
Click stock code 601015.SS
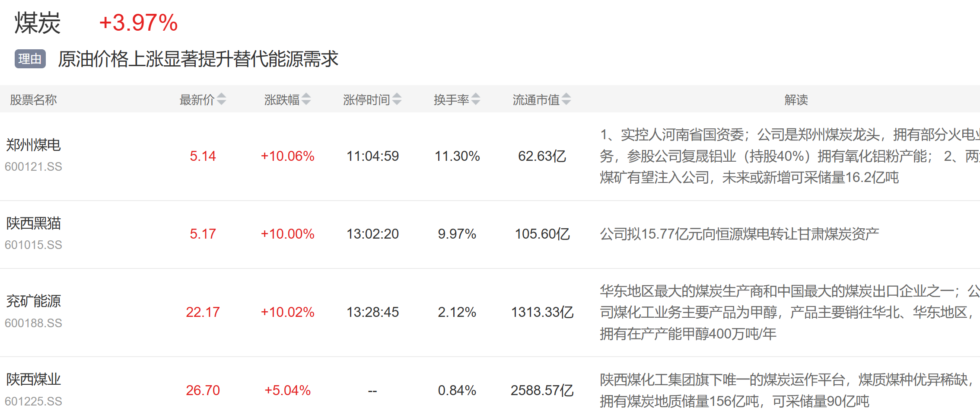click(33, 245)
